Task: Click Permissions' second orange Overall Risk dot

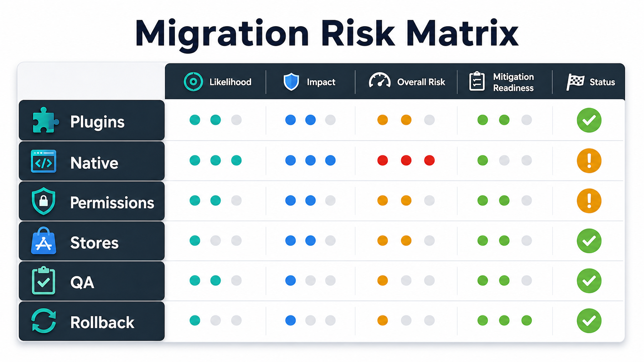Action: click(x=406, y=200)
